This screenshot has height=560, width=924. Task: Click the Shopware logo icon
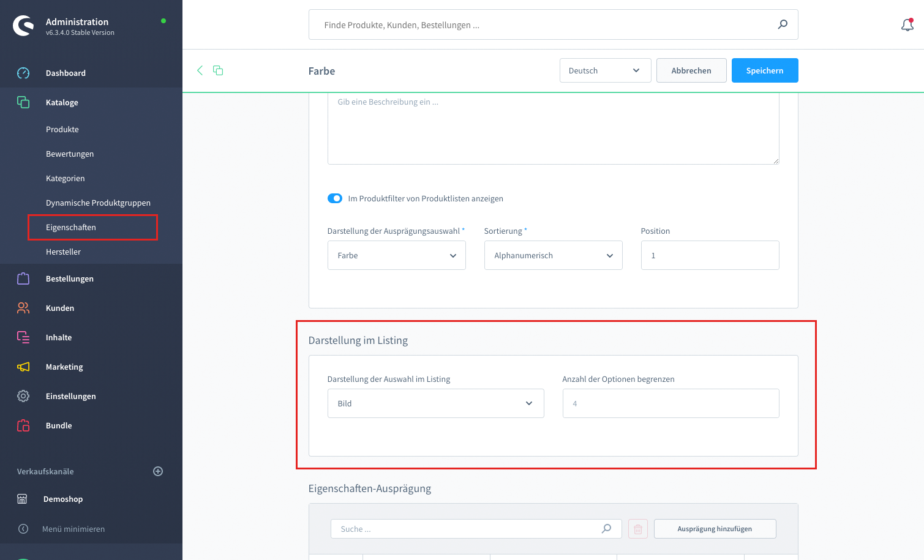click(23, 26)
